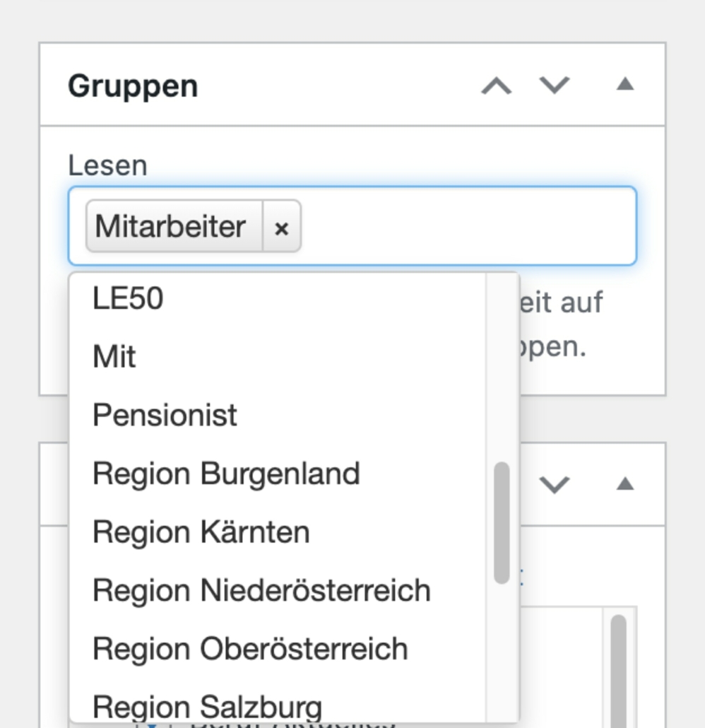Move the Gruppen panel up
Image resolution: width=705 pixels, height=728 pixels.
point(496,86)
